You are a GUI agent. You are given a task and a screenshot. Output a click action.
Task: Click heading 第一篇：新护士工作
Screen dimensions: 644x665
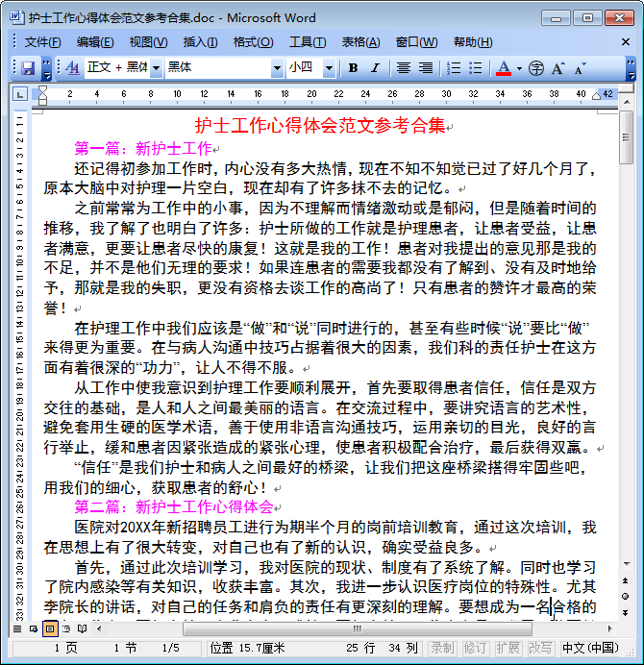(143, 148)
